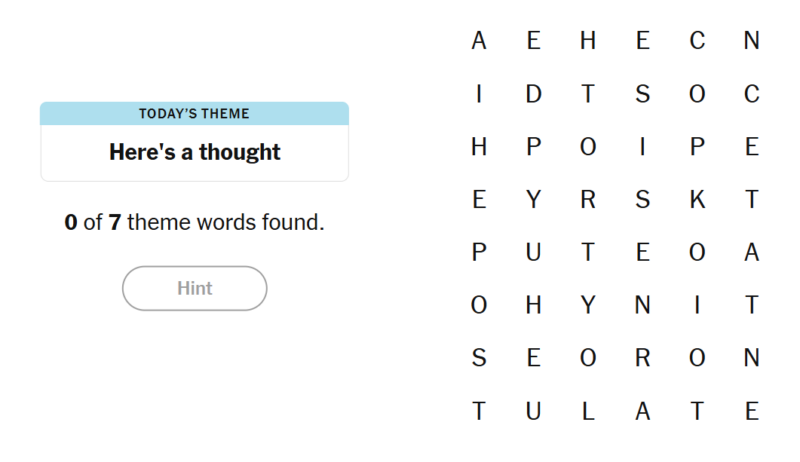Image resolution: width=800 pixels, height=462 pixels.
Task: Select the letter L in the grid
Action: (x=588, y=411)
